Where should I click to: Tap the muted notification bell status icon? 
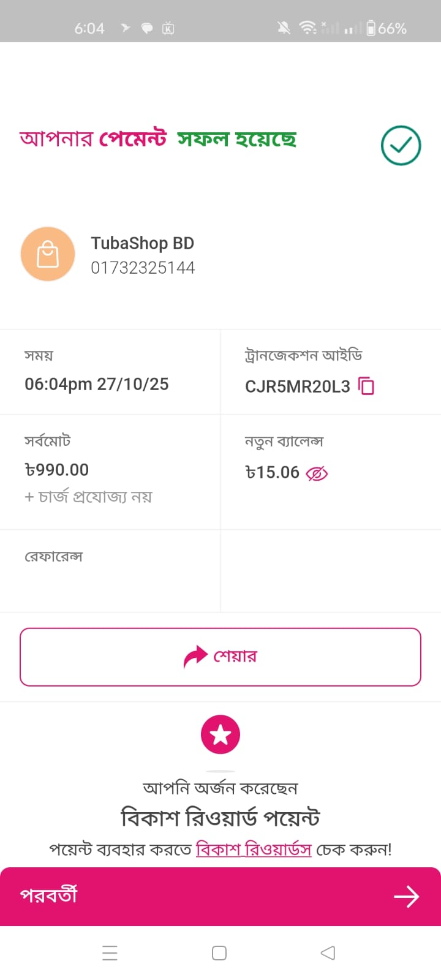tap(284, 28)
